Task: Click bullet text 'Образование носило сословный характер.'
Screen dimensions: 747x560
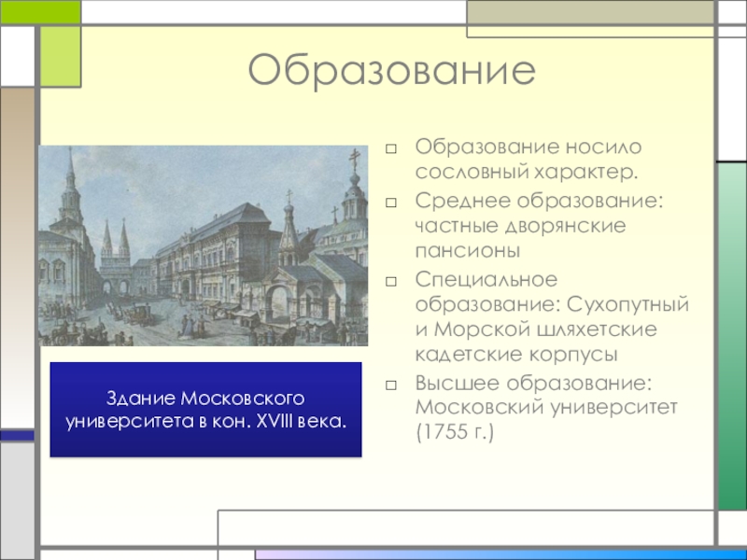Action: 529,159
